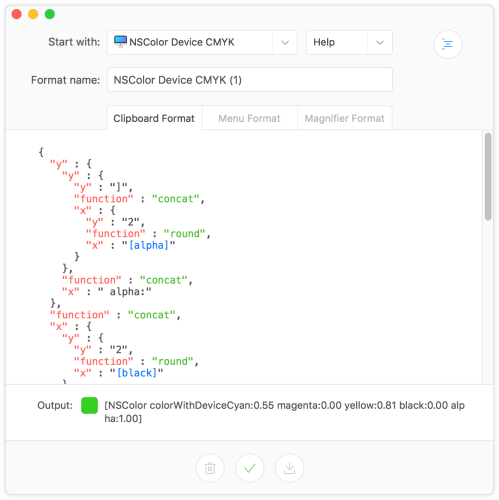Screen dimensions: 499x500
Task: Open the NSColor Device CMYK dropdown arrow
Action: point(285,42)
